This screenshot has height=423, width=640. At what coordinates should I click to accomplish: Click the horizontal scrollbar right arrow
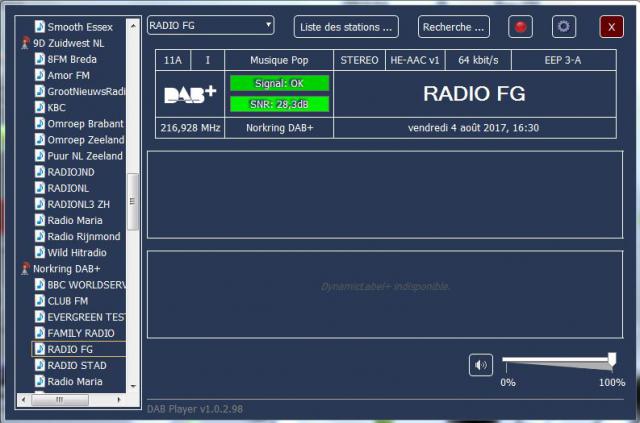[x=119, y=399]
